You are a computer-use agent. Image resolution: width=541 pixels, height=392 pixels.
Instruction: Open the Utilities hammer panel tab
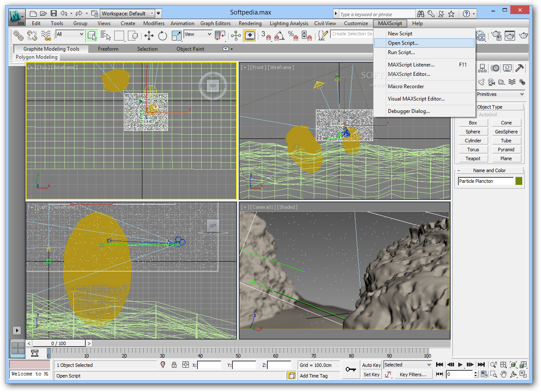coord(519,68)
